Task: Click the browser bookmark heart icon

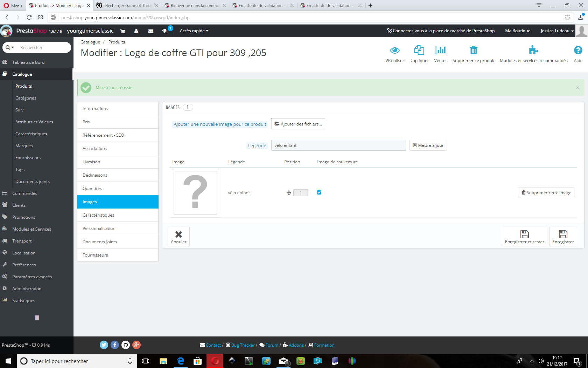Action: [567, 18]
